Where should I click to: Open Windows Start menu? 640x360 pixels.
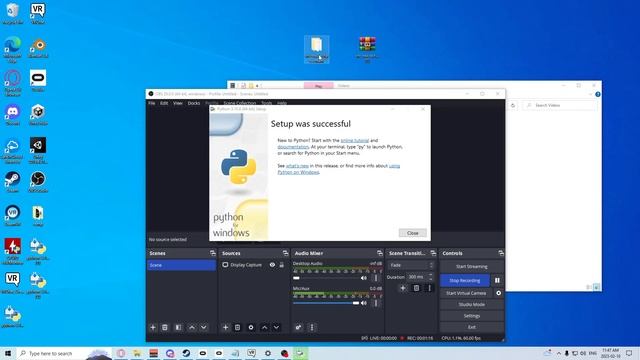[8, 353]
